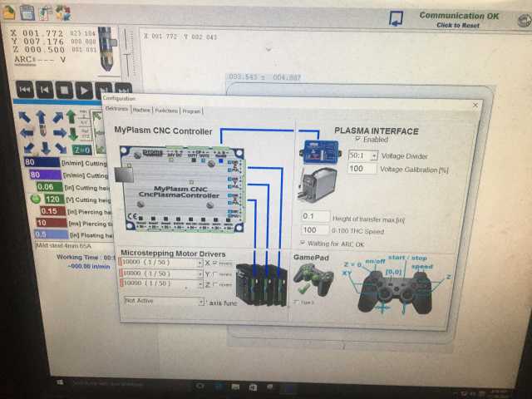Click the save disk icon in toolbar
This screenshot has width=532, height=399.
pyautogui.click(x=26, y=12)
